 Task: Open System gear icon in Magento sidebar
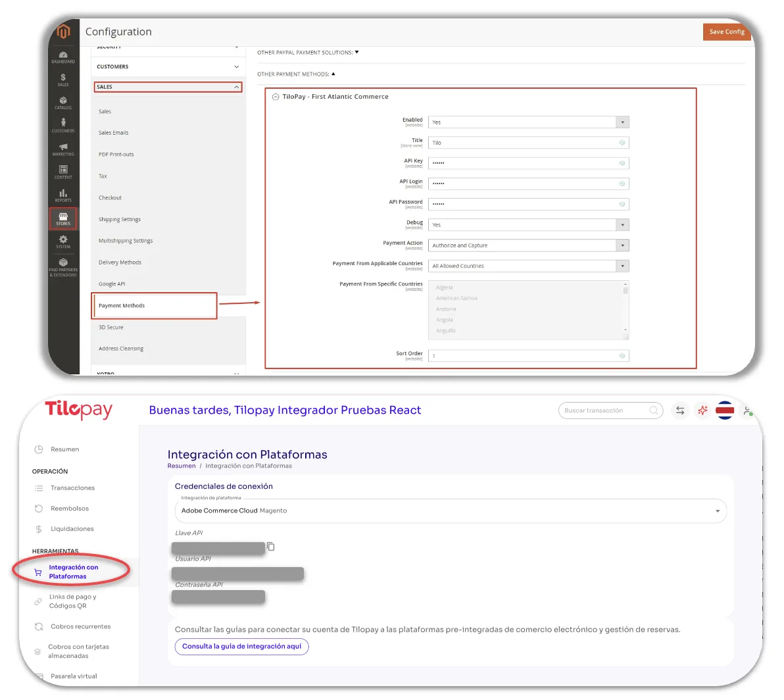click(63, 242)
